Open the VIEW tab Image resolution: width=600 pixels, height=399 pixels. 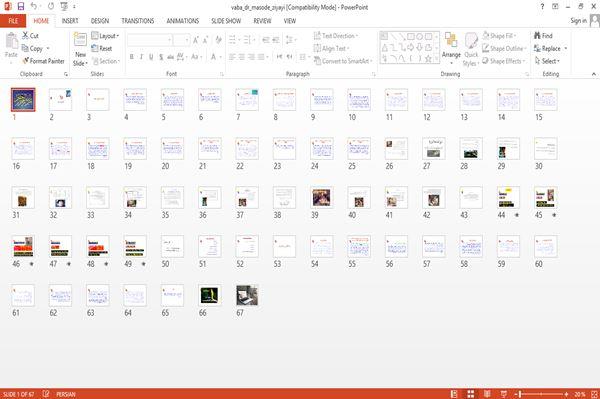point(290,21)
